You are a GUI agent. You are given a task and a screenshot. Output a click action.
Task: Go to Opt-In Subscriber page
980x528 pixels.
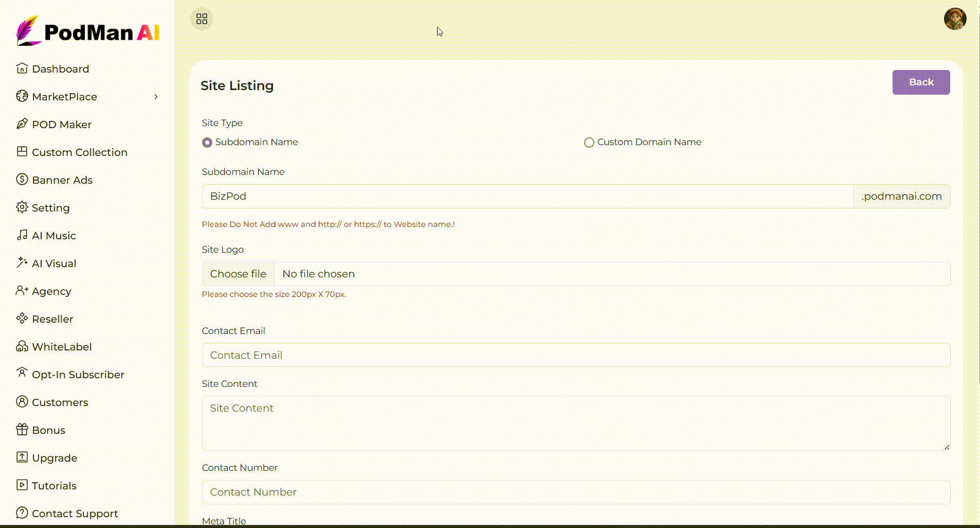[78, 375]
